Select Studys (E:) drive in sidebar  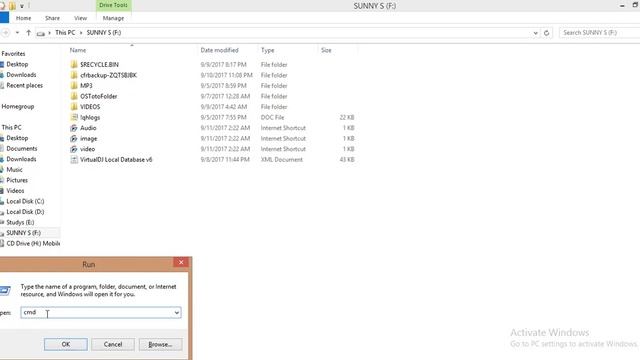pos(20,222)
